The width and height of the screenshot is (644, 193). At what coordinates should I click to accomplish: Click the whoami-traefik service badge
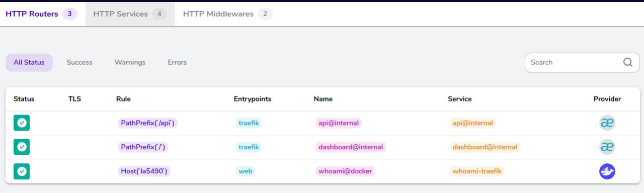477,171
